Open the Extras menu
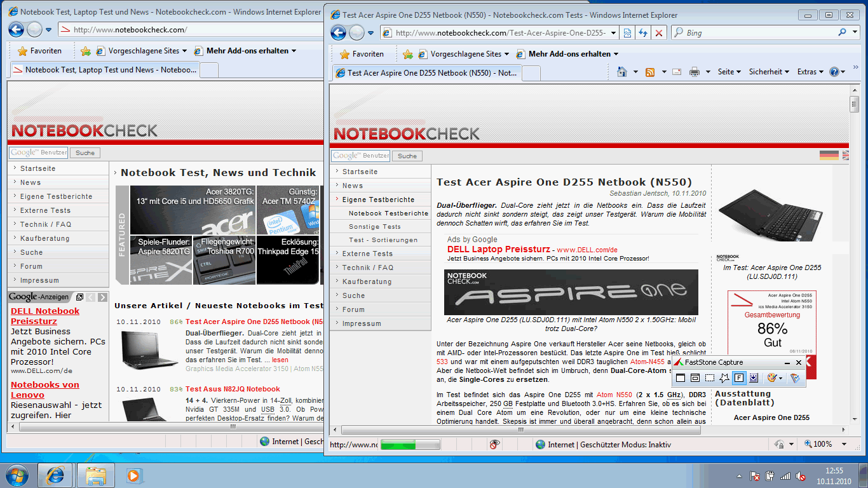Image resolution: width=868 pixels, height=488 pixels. (x=810, y=72)
